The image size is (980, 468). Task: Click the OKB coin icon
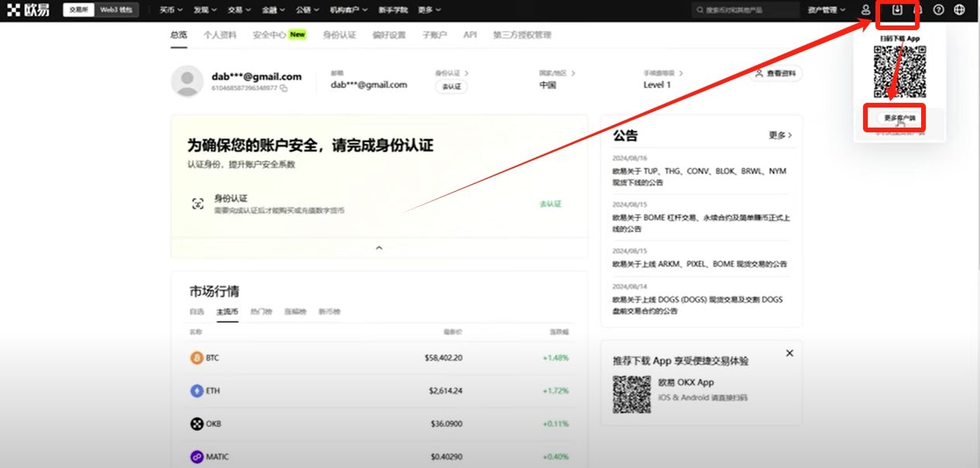(197, 424)
